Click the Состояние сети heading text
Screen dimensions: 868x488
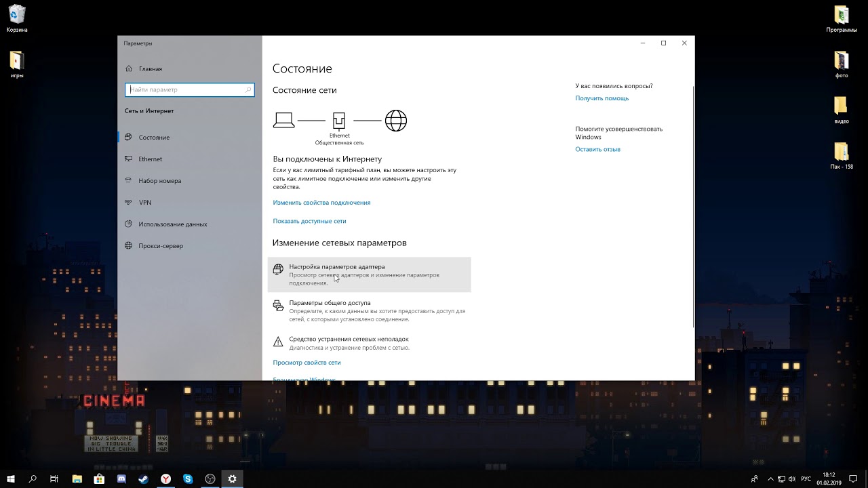pos(304,90)
